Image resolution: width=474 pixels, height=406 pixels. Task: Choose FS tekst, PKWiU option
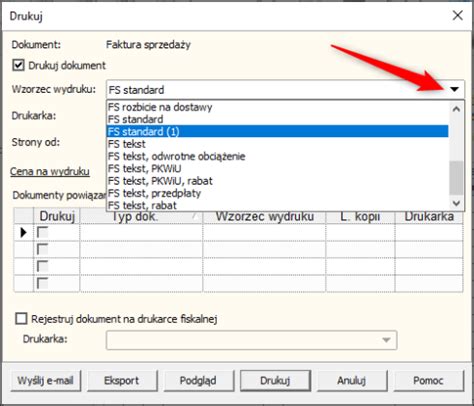tap(277, 168)
